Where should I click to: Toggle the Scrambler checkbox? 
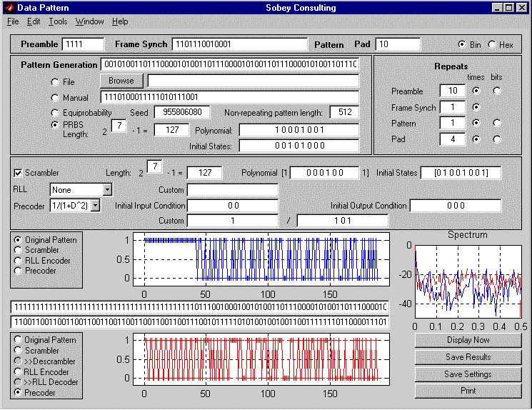[18, 173]
